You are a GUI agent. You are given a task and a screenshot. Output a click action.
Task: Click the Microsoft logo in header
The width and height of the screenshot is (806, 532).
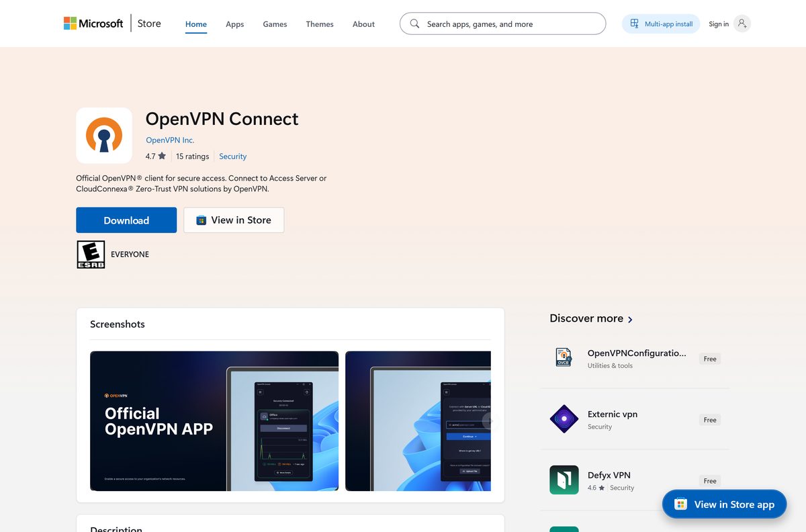pos(93,24)
